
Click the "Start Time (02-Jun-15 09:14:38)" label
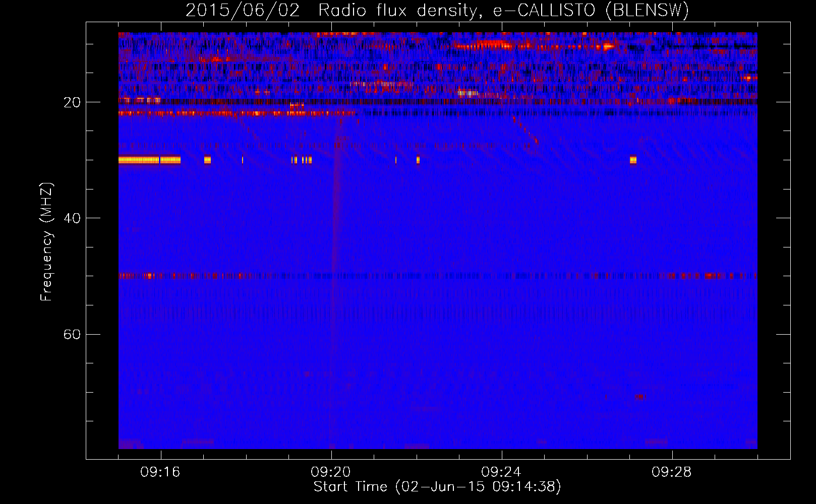(437, 487)
